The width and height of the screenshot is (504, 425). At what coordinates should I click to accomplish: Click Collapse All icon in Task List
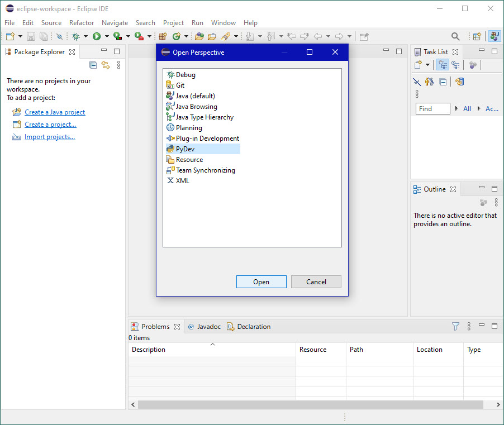443,82
